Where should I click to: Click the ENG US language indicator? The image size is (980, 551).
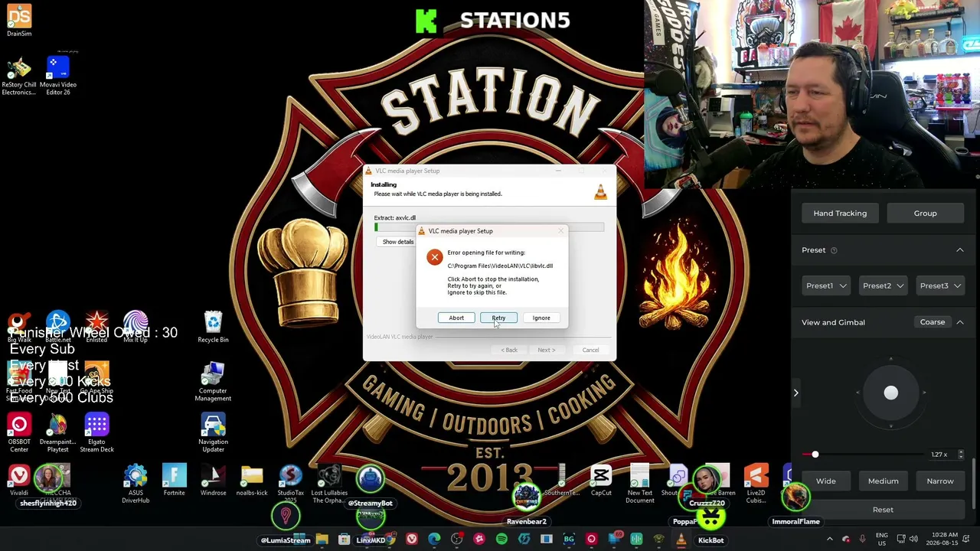pyautogui.click(x=882, y=540)
